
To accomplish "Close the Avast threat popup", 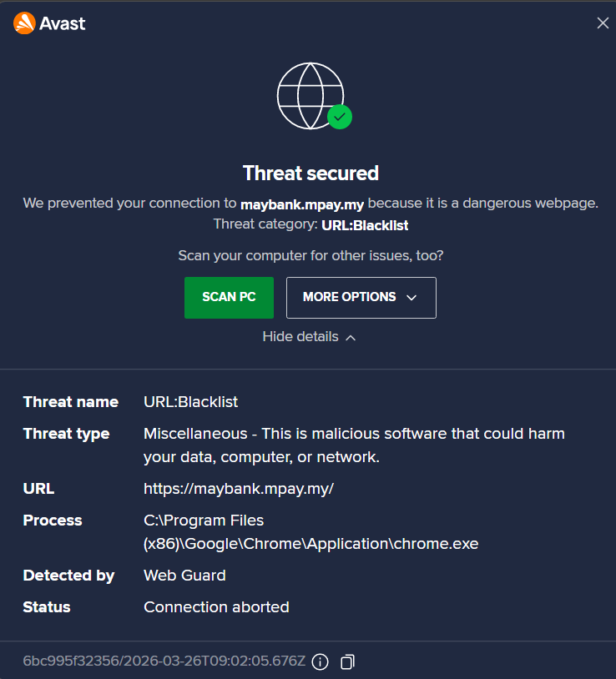I will pyautogui.click(x=603, y=23).
